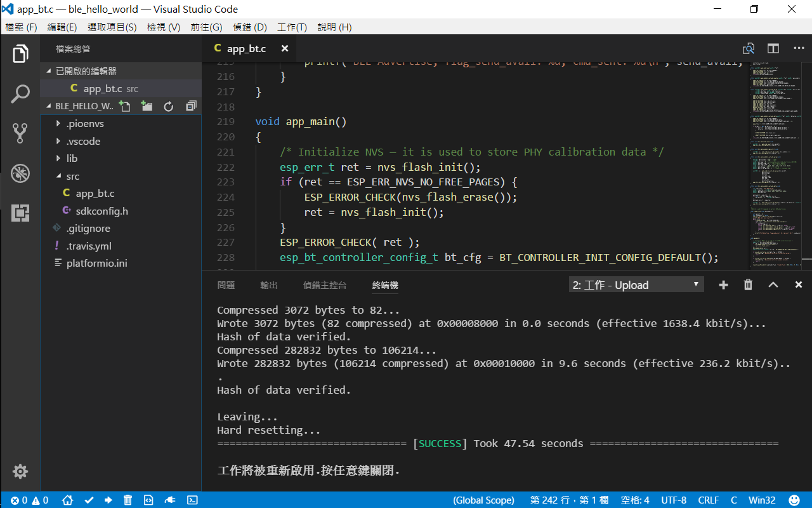Start a PlatformIO build with the checkmark icon
Screen dimensions: 812x508
click(89, 500)
